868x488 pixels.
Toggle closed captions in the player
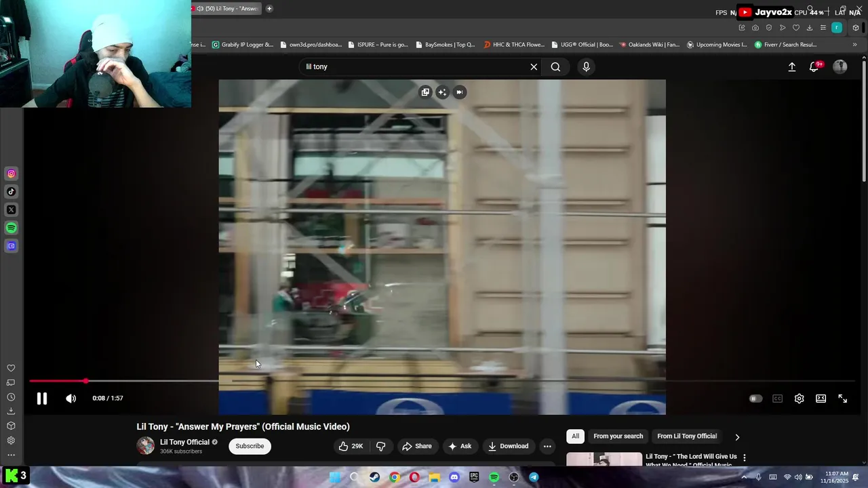(777, 399)
